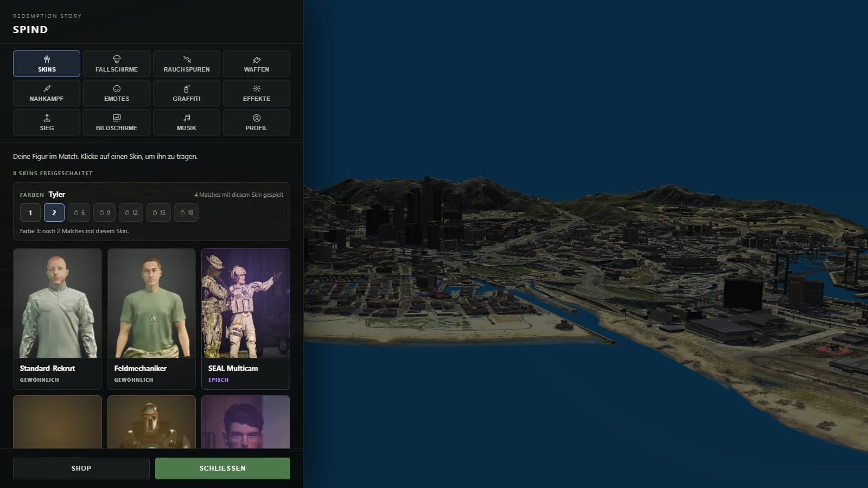Viewport: 868px width, 488px height.
Task: Select the Musik note category
Action: [x=187, y=123]
